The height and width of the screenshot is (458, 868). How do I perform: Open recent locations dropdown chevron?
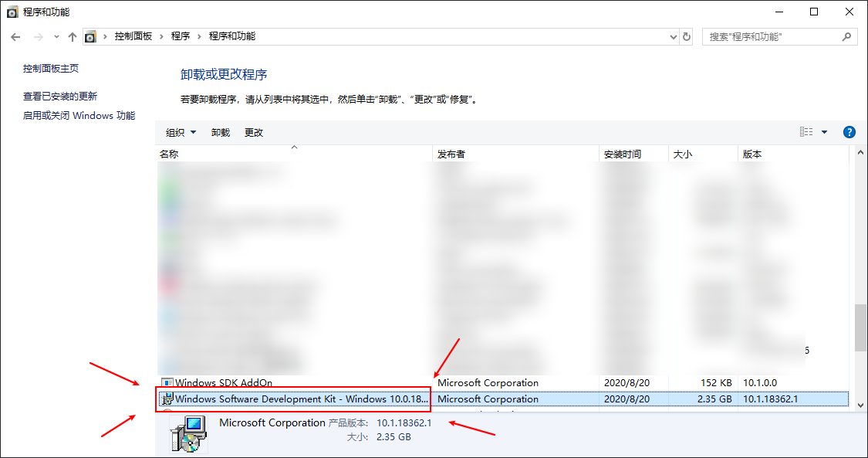[x=56, y=37]
